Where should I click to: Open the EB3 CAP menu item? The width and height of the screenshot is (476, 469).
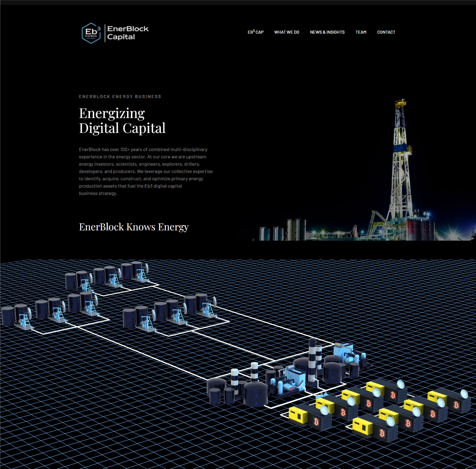pos(255,32)
